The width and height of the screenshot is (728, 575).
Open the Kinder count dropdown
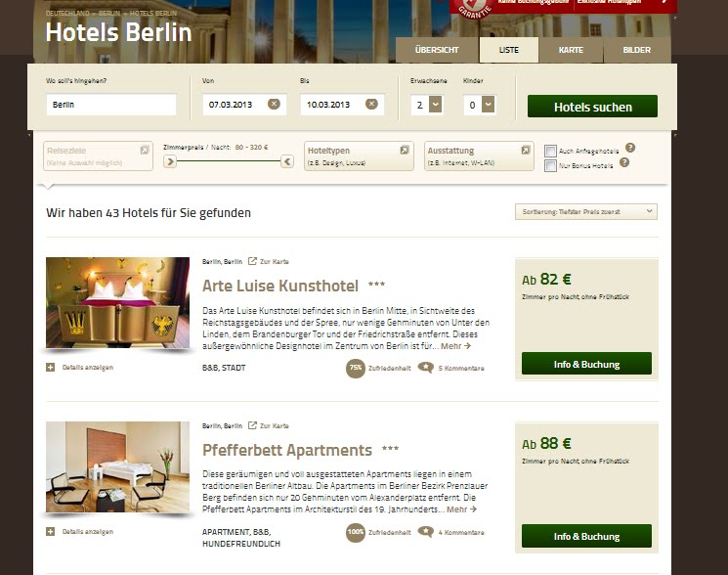click(488, 104)
